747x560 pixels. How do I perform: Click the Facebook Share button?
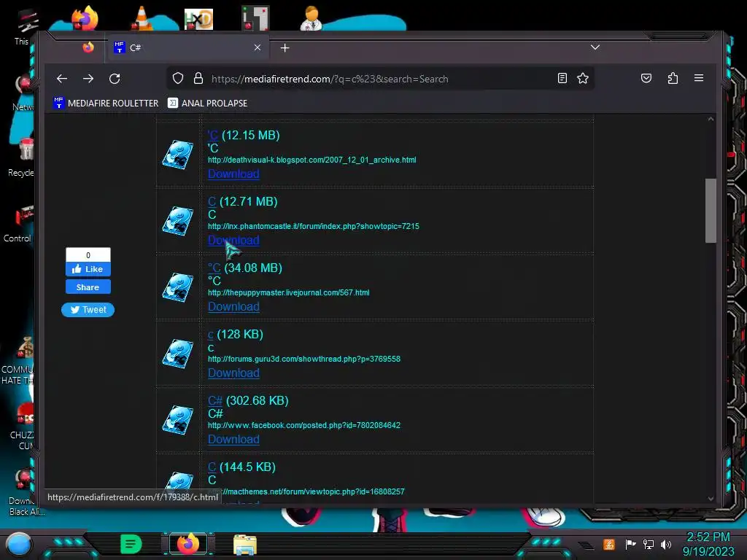click(88, 287)
